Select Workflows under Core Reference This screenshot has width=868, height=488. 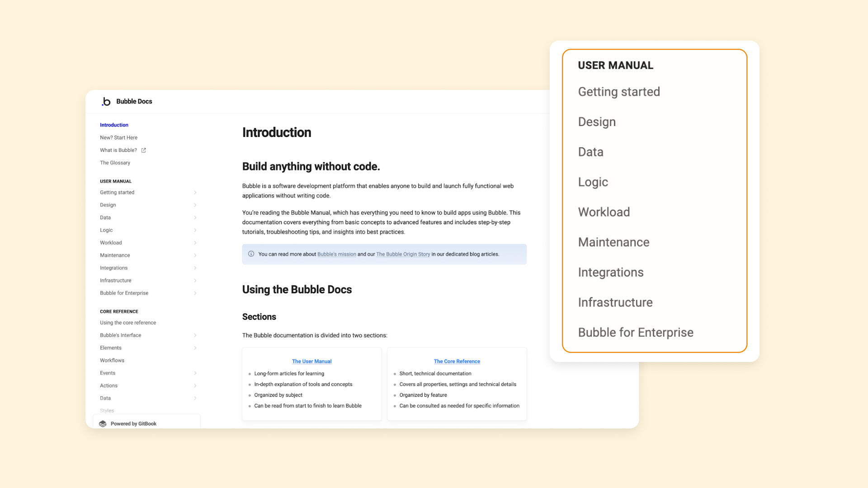click(112, 360)
